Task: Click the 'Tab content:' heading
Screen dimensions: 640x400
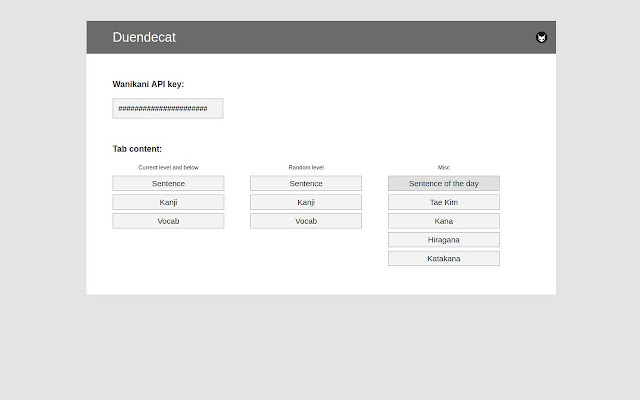Action: pyautogui.click(x=137, y=149)
